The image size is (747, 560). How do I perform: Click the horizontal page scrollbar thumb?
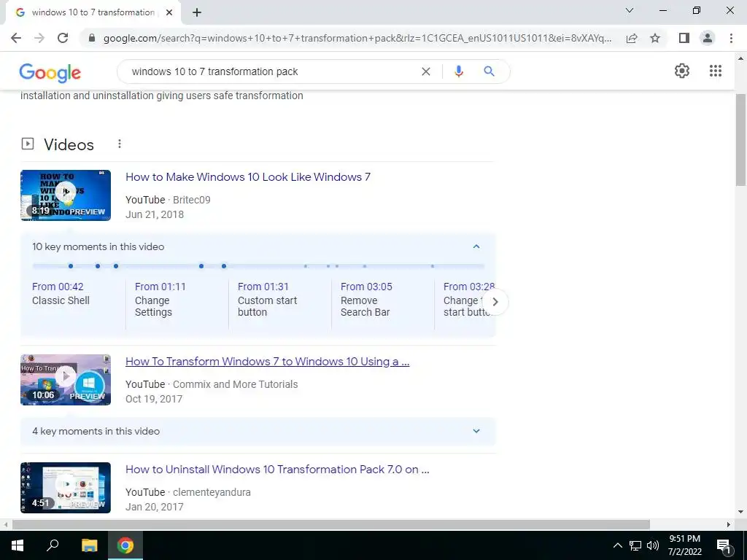click(331, 524)
